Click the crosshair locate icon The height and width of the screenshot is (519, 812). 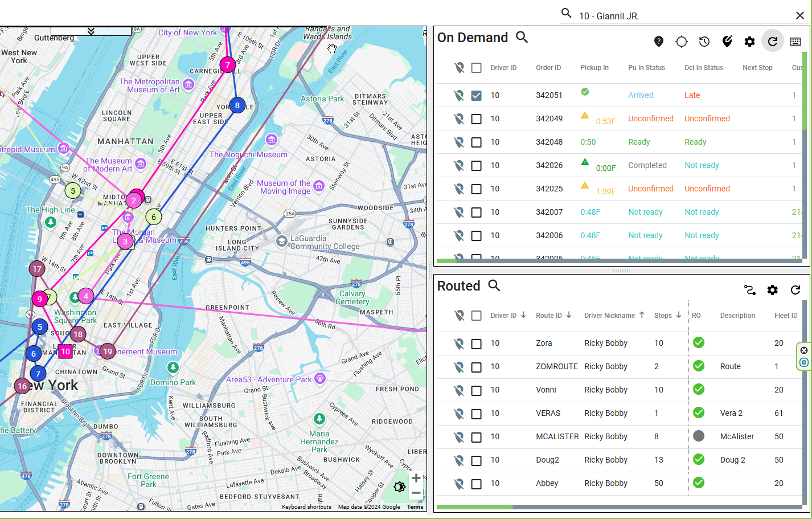[x=682, y=41]
